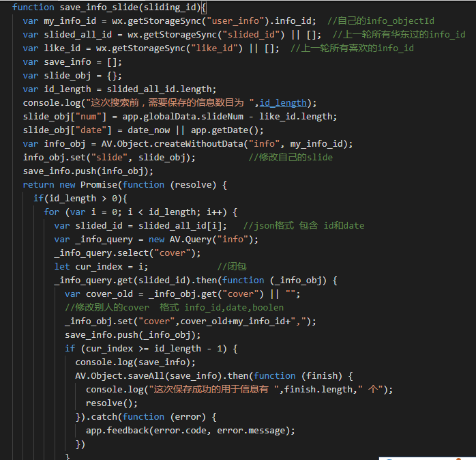Click the 这次保存成功的用于信息有 log string

213,390
